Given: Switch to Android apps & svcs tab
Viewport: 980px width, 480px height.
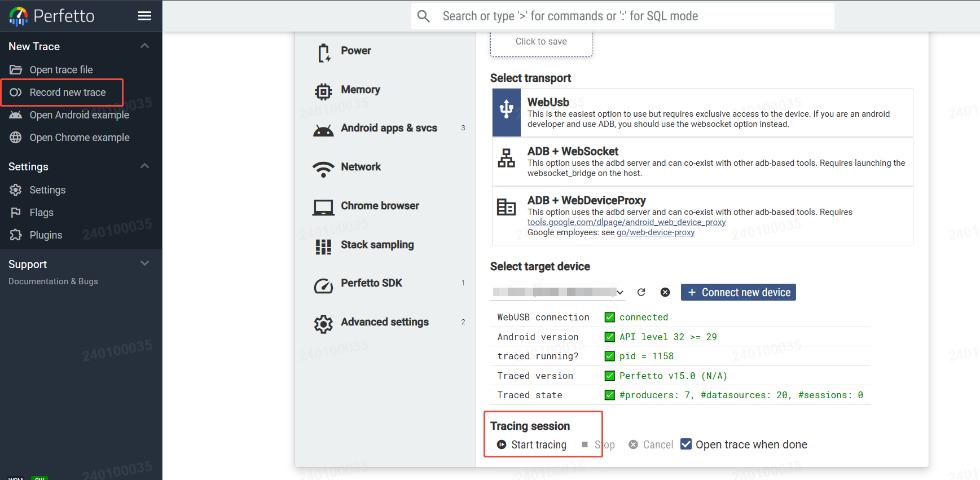Looking at the screenshot, I should click(x=385, y=130).
